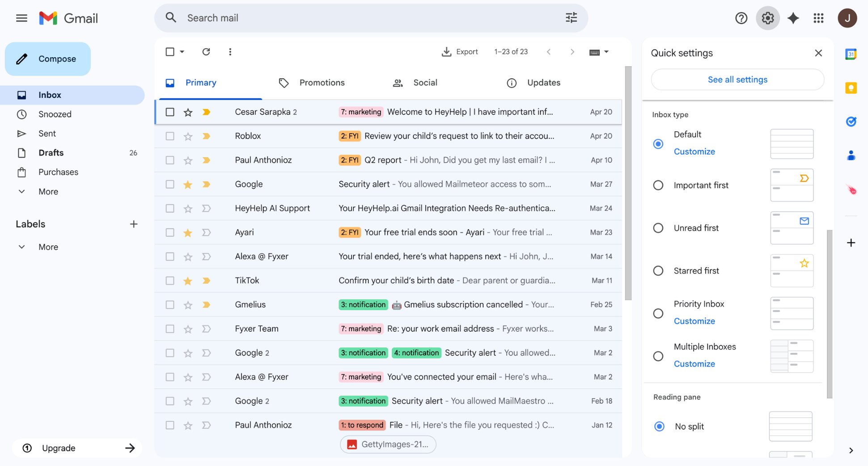Go to the older page arrow
This screenshot has height=466, width=868.
click(x=572, y=52)
